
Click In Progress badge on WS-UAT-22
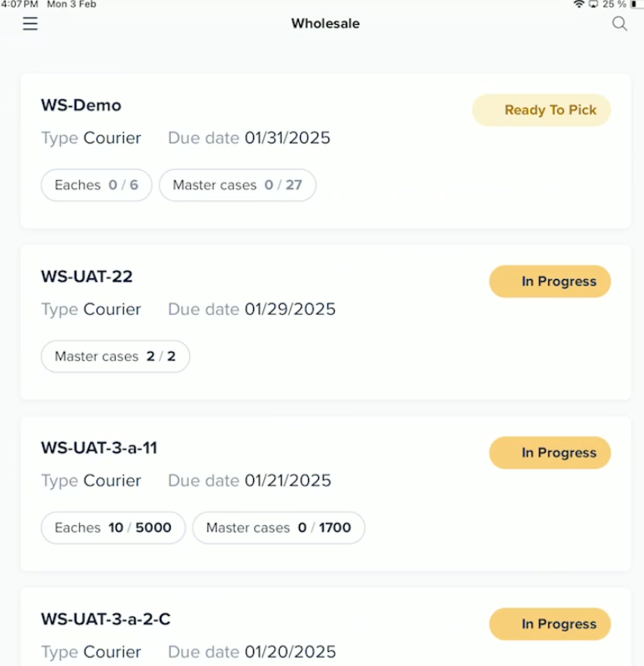pyautogui.click(x=550, y=282)
